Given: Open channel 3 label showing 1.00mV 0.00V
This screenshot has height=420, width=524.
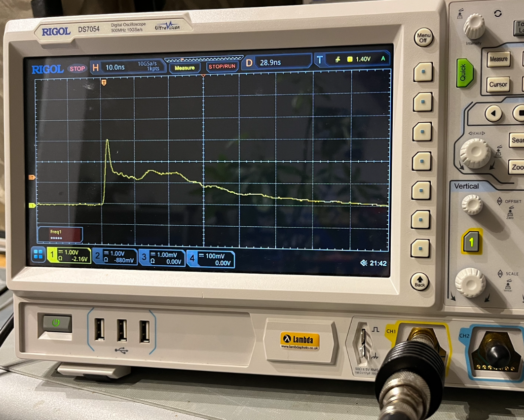Looking at the screenshot, I should point(162,258).
